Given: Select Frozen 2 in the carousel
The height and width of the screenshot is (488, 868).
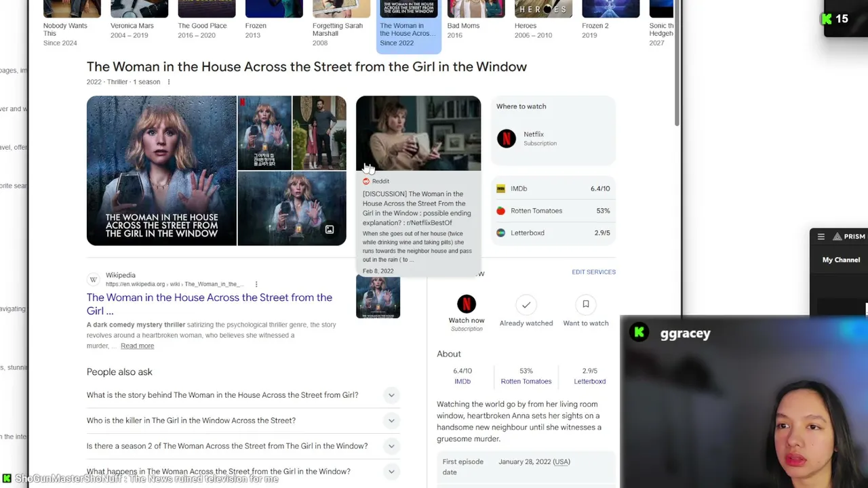Looking at the screenshot, I should 610,20.
